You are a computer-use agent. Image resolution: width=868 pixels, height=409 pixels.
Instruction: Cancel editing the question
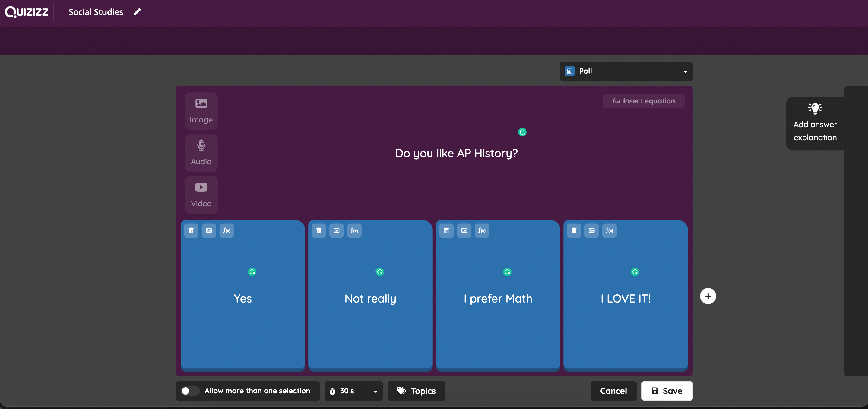(x=613, y=391)
